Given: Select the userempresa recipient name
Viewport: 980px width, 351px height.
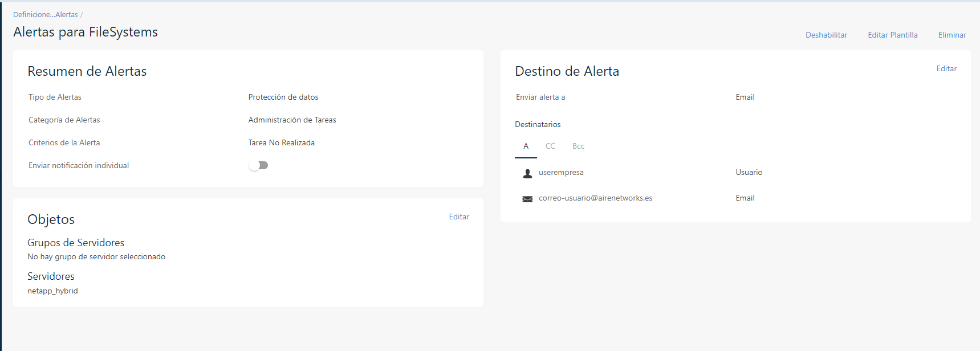Looking at the screenshot, I should (561, 173).
